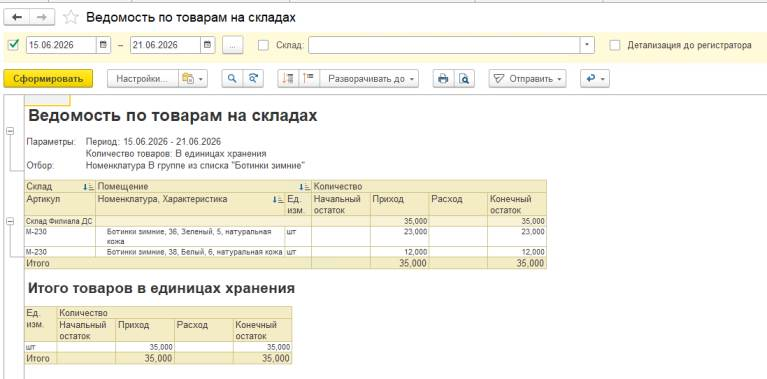Open the report variants save/load icon menu

193,79
